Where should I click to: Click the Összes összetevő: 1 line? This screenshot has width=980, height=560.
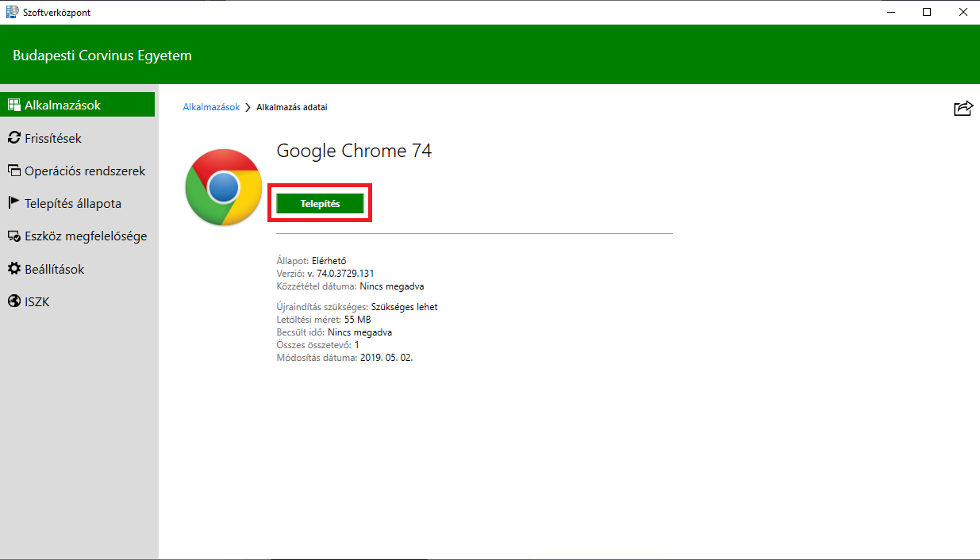317,345
